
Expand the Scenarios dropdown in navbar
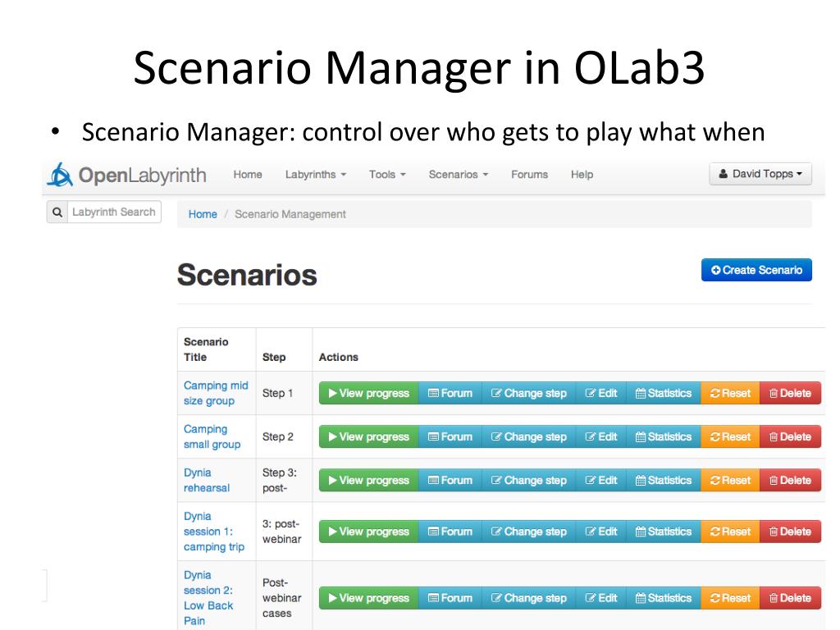tap(458, 175)
